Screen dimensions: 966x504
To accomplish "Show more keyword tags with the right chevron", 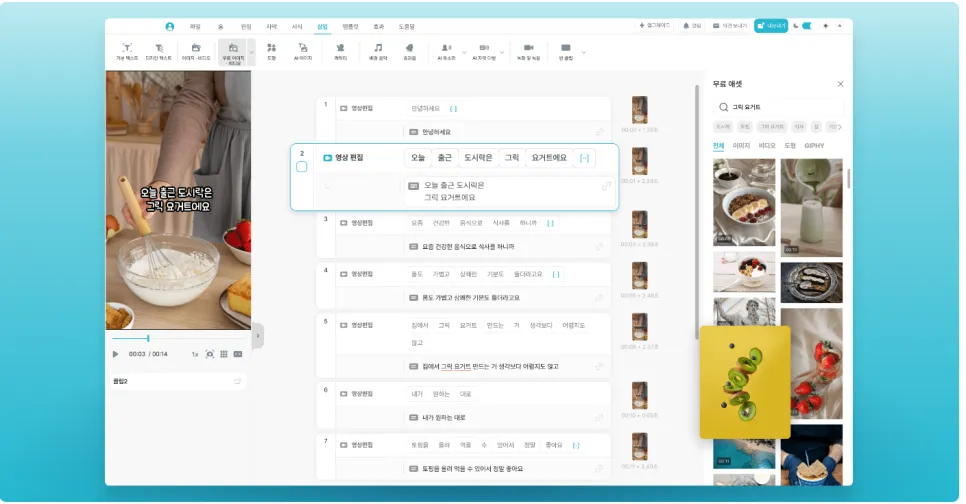I will point(840,127).
